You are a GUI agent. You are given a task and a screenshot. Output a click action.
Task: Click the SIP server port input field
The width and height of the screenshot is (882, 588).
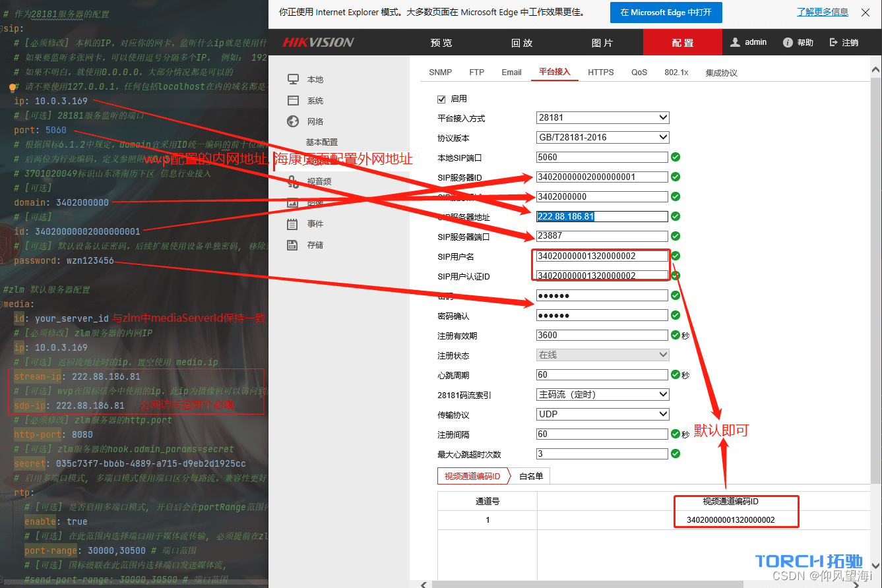coord(602,236)
